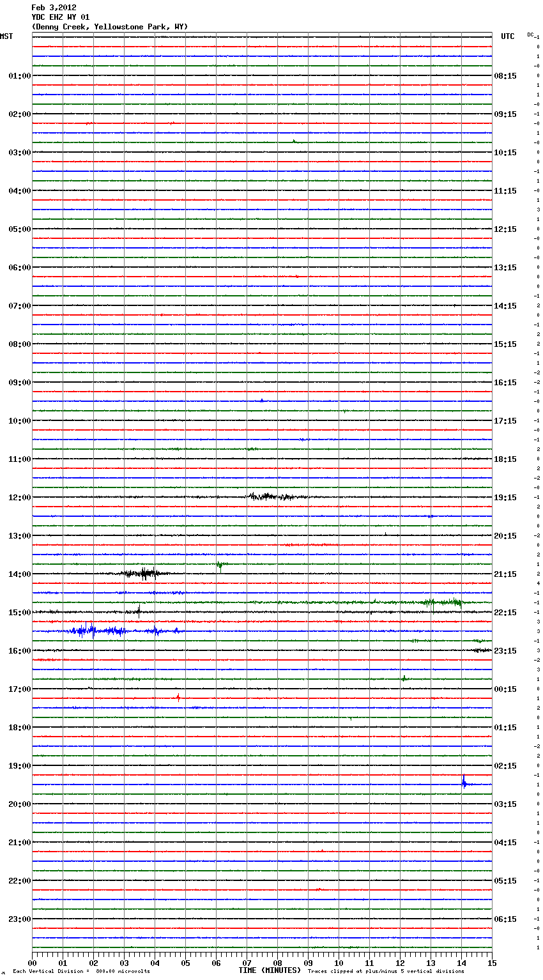
Task: Click the "03" minute tick label
Action: coord(124,962)
